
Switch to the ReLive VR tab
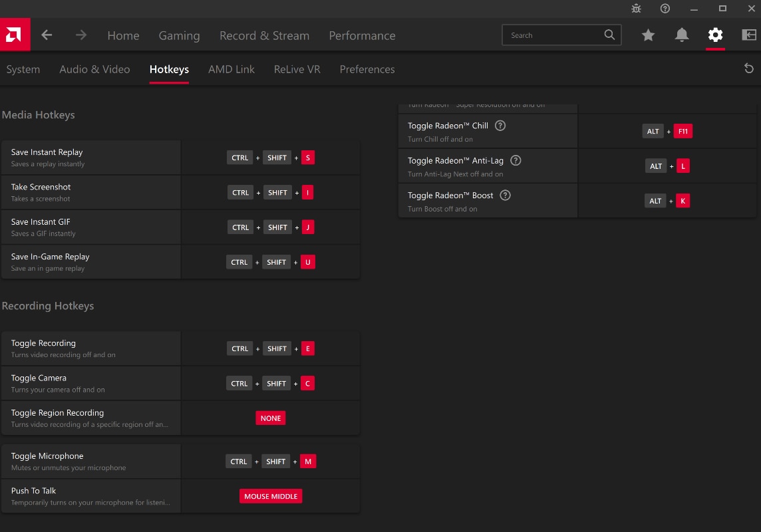297,69
